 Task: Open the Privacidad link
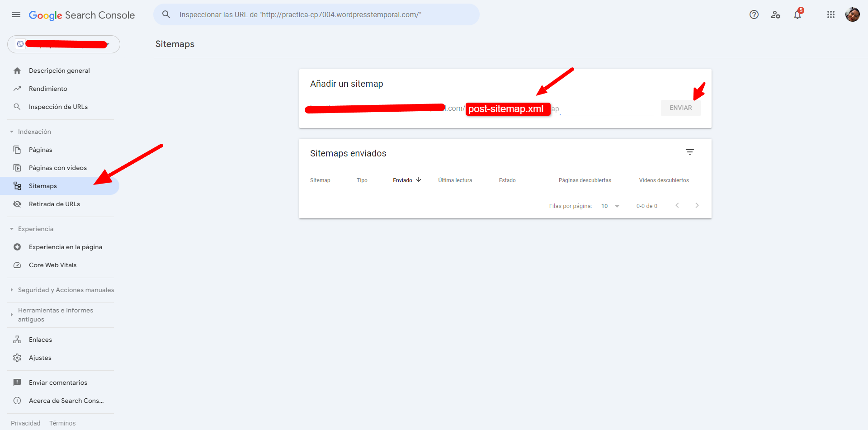point(25,423)
